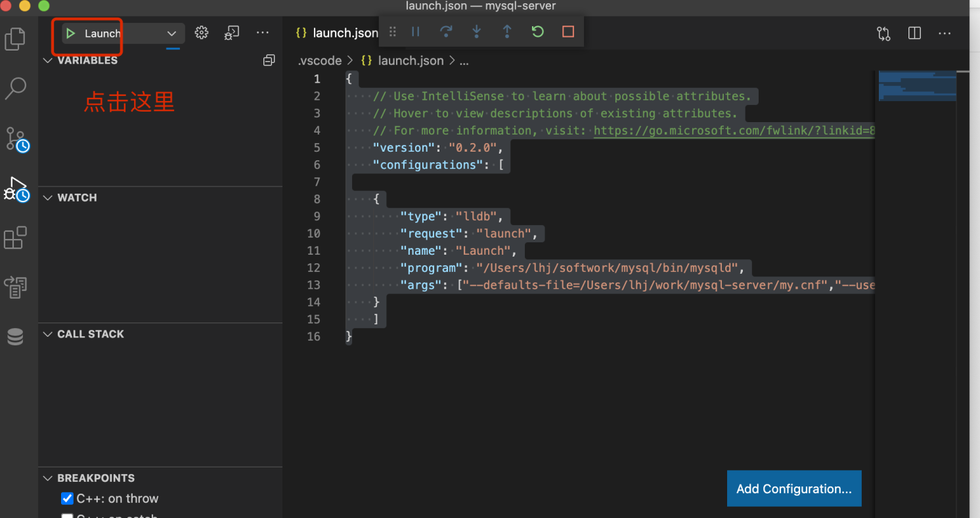Stop the debug session

[x=568, y=32]
